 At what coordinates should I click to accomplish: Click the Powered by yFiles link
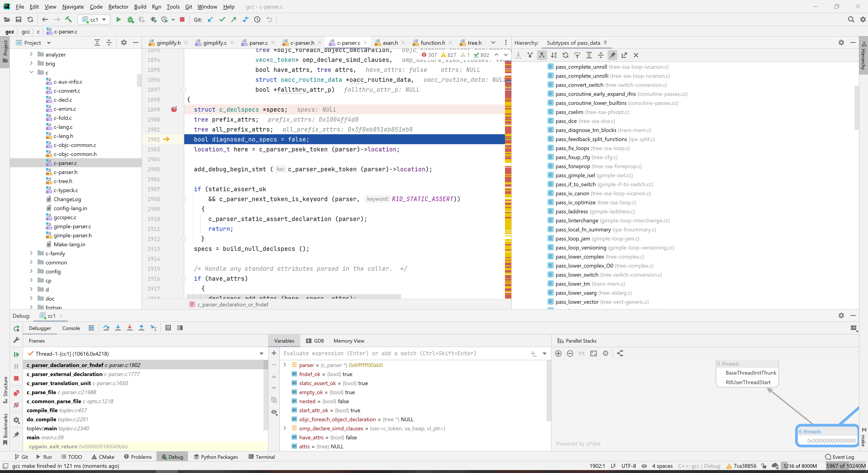tap(578, 444)
